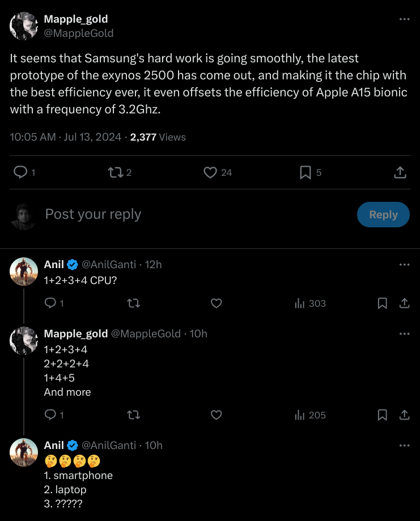
Task: Like Anil's "1+2+3+4 CPU?" reply
Action: point(216,303)
